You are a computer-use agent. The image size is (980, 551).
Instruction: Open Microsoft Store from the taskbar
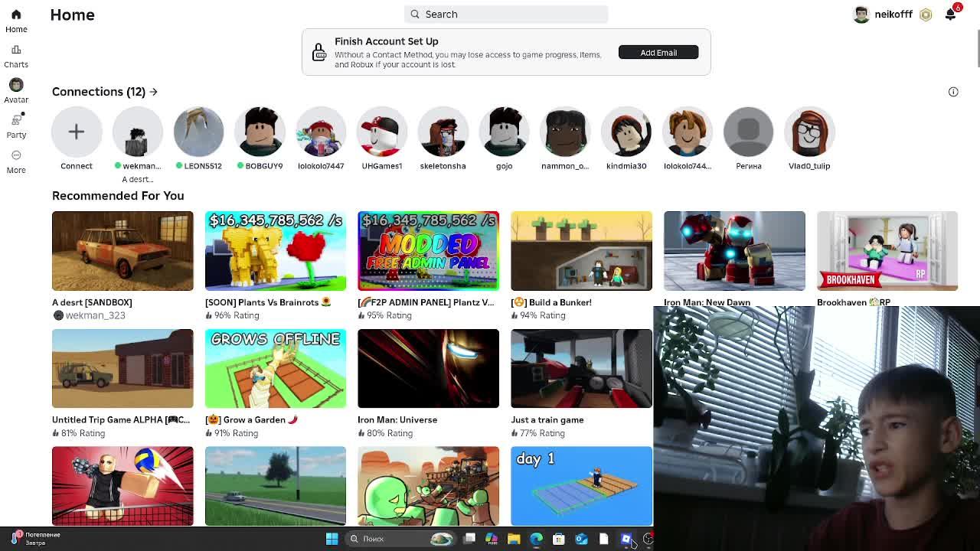click(x=559, y=539)
